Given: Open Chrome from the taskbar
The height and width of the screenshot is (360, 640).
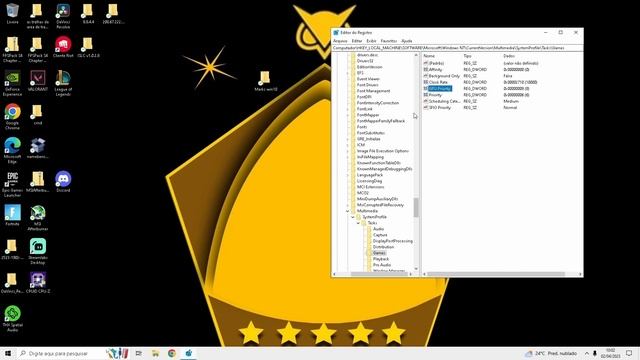Looking at the screenshot, I should point(172,353).
